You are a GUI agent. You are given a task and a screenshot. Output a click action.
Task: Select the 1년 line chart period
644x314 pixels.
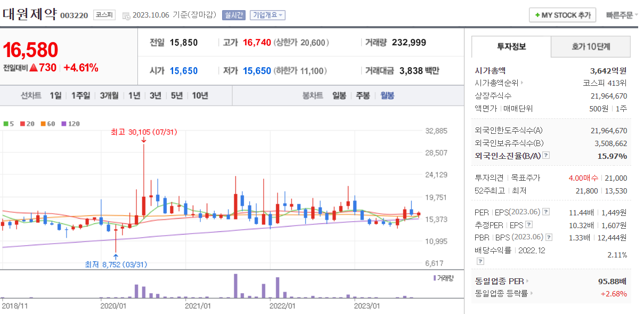[x=134, y=96]
